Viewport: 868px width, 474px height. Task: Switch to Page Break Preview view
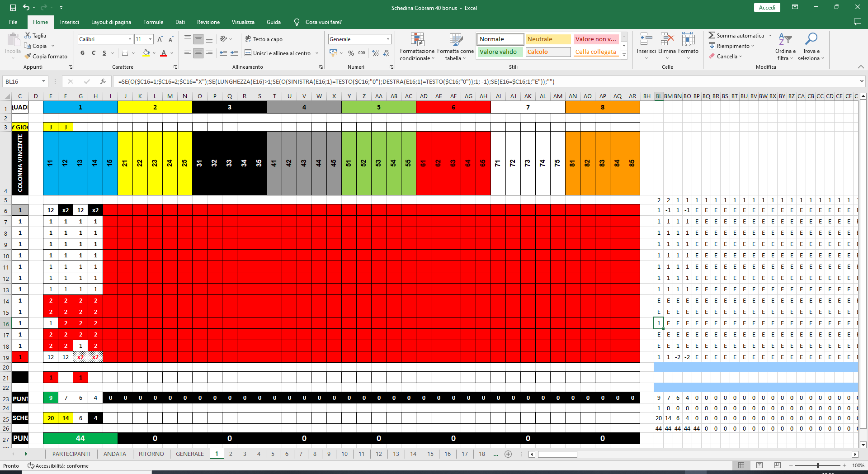point(777,465)
